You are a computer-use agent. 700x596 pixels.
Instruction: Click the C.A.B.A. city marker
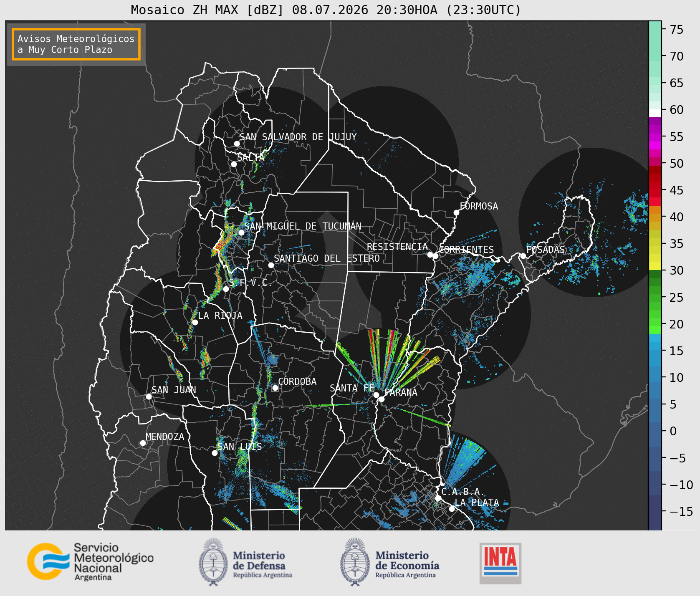[x=438, y=498]
